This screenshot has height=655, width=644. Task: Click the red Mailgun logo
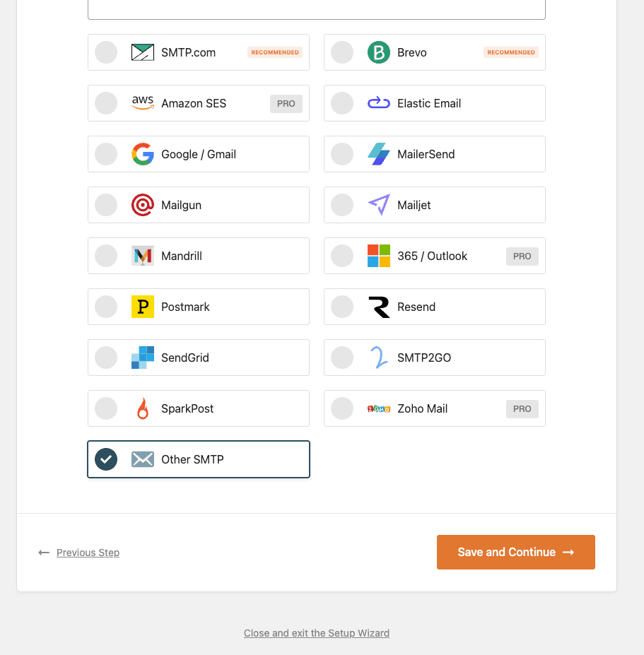pos(143,205)
